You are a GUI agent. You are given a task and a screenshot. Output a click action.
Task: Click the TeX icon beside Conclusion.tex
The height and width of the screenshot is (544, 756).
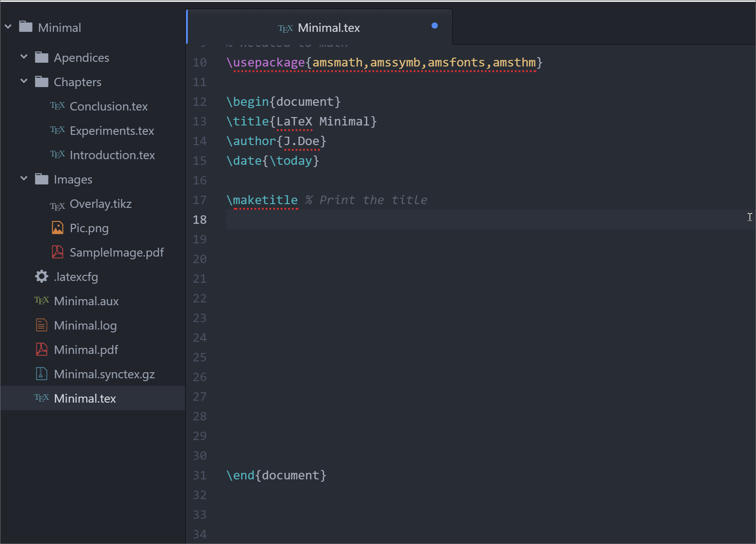point(58,106)
